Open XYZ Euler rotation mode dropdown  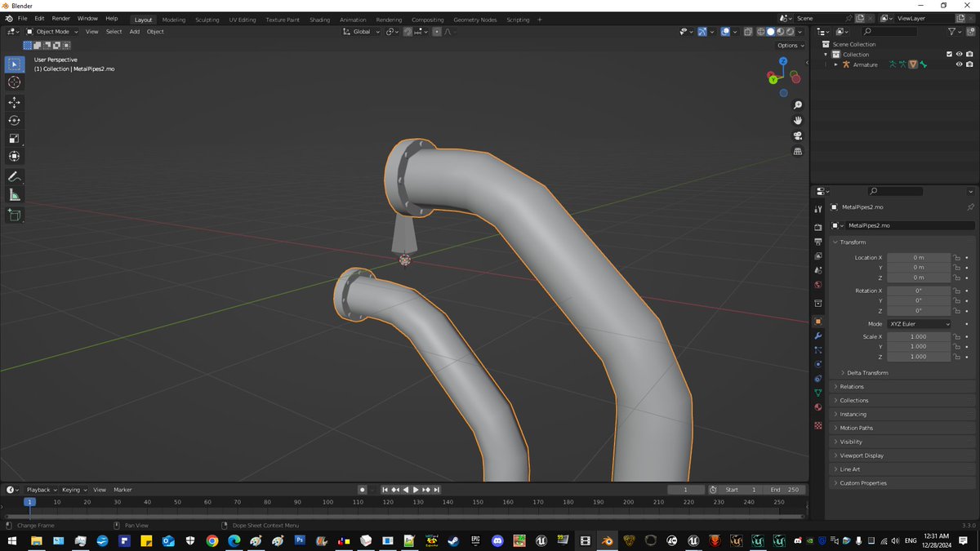(x=920, y=324)
